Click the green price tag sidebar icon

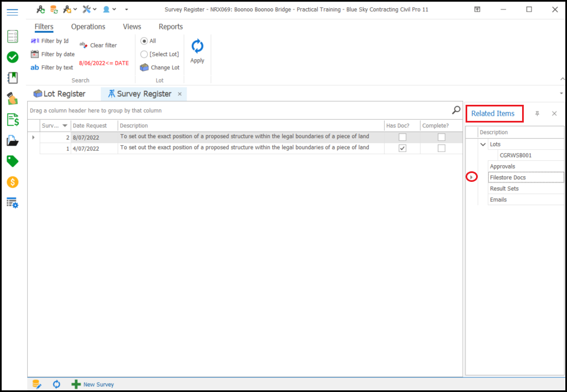coord(12,161)
